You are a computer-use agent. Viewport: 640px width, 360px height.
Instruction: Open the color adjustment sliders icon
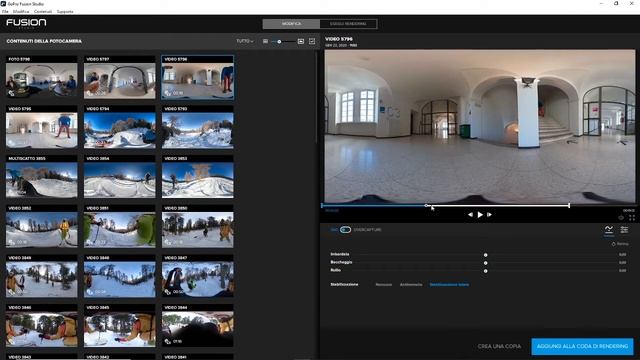(x=624, y=230)
